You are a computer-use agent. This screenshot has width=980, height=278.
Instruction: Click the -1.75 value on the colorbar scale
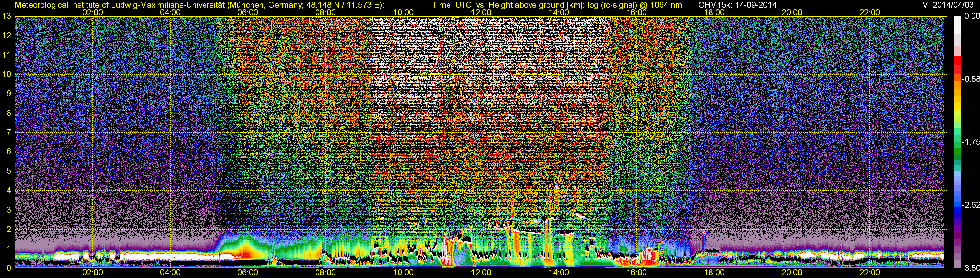971,142
